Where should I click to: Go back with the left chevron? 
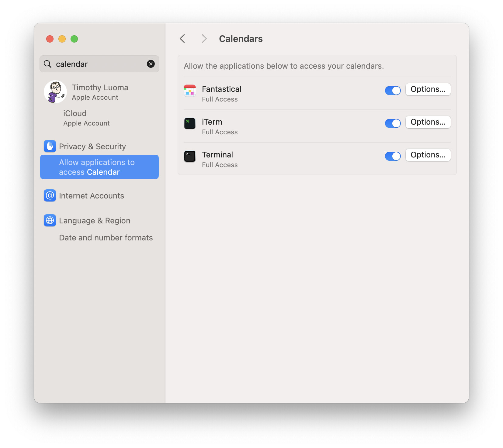[182, 39]
